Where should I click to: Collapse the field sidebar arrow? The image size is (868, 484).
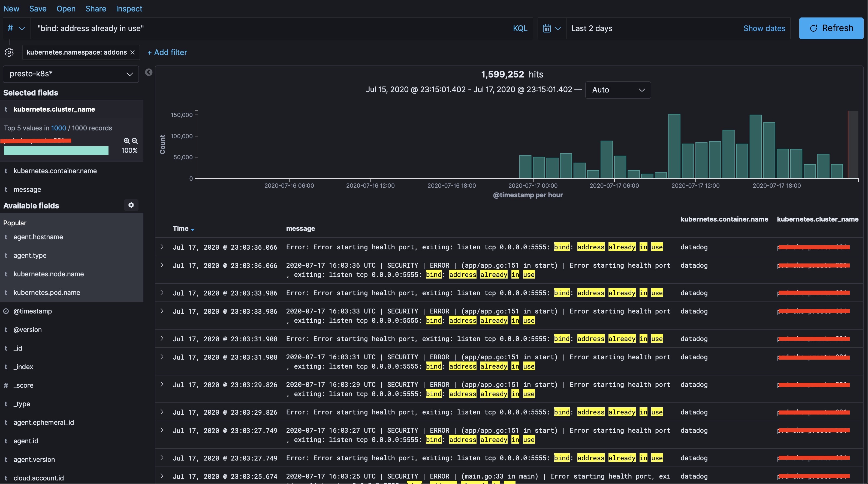pyautogui.click(x=149, y=72)
